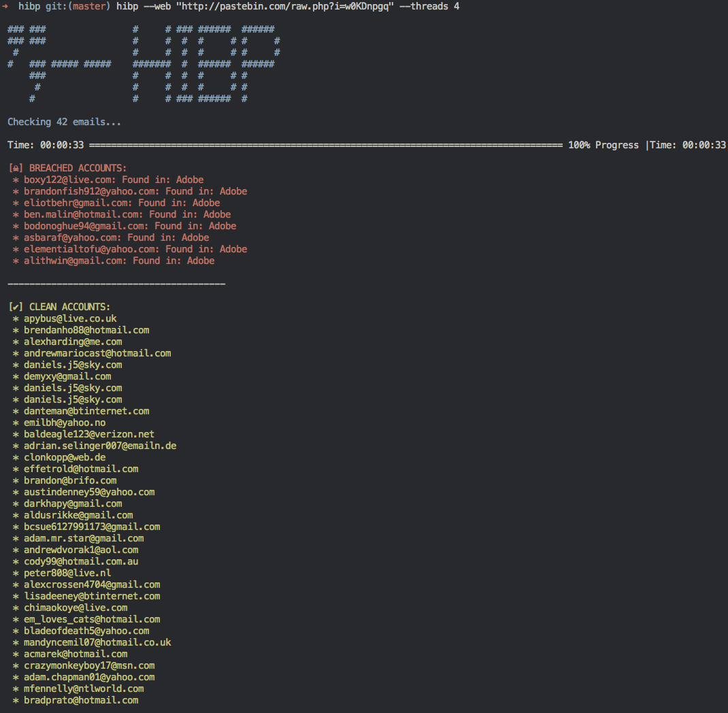Click em_loves_cats@hotmail.com in clean list
728x713 pixels.
92,620
